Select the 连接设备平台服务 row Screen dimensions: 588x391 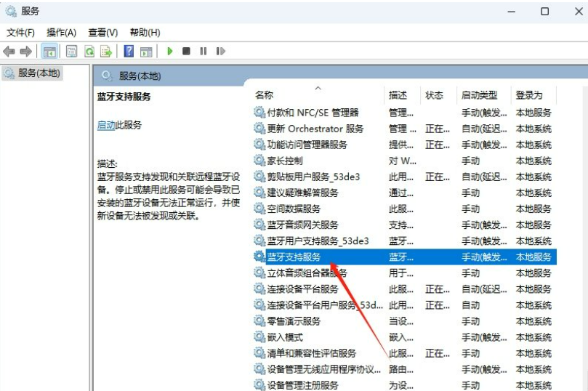pyautogui.click(x=404, y=289)
